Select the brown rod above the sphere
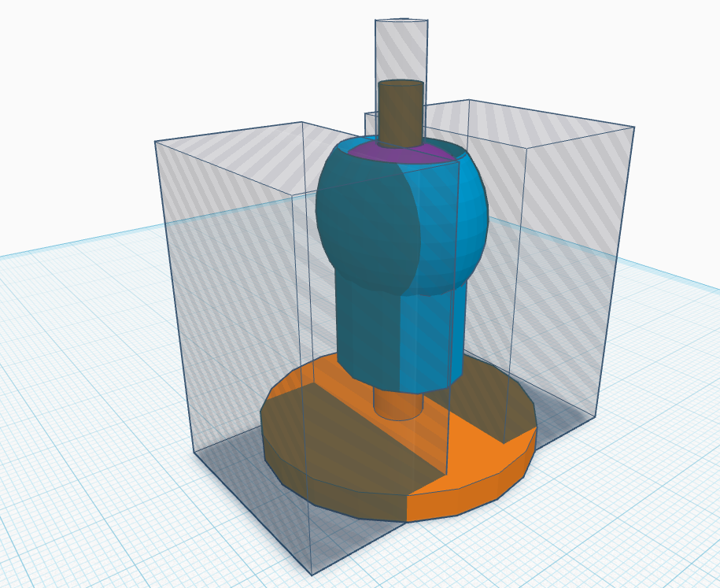The height and width of the screenshot is (588, 720). tap(401, 113)
